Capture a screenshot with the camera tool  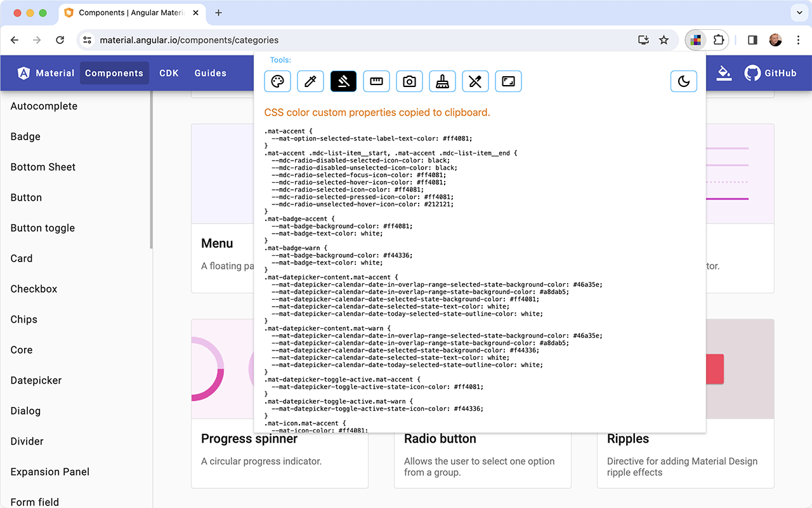click(x=409, y=81)
